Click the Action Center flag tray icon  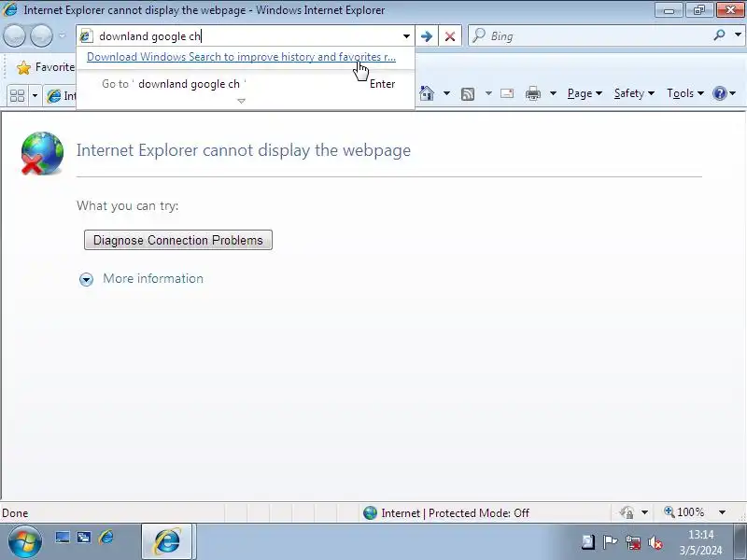pos(610,542)
